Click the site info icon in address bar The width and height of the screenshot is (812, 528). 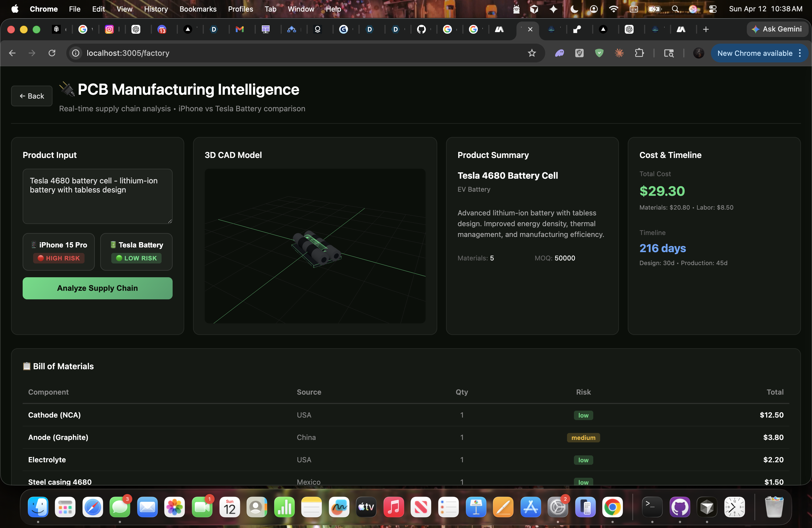75,53
